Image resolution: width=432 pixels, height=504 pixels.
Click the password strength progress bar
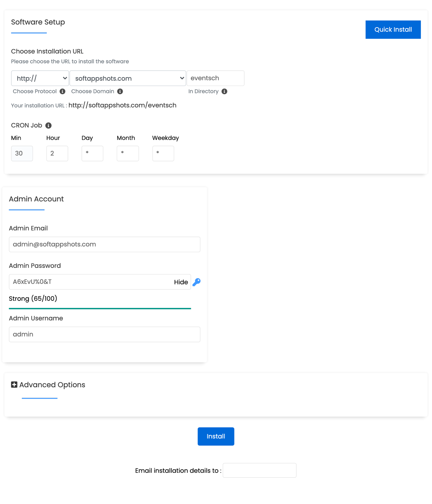[x=100, y=308]
